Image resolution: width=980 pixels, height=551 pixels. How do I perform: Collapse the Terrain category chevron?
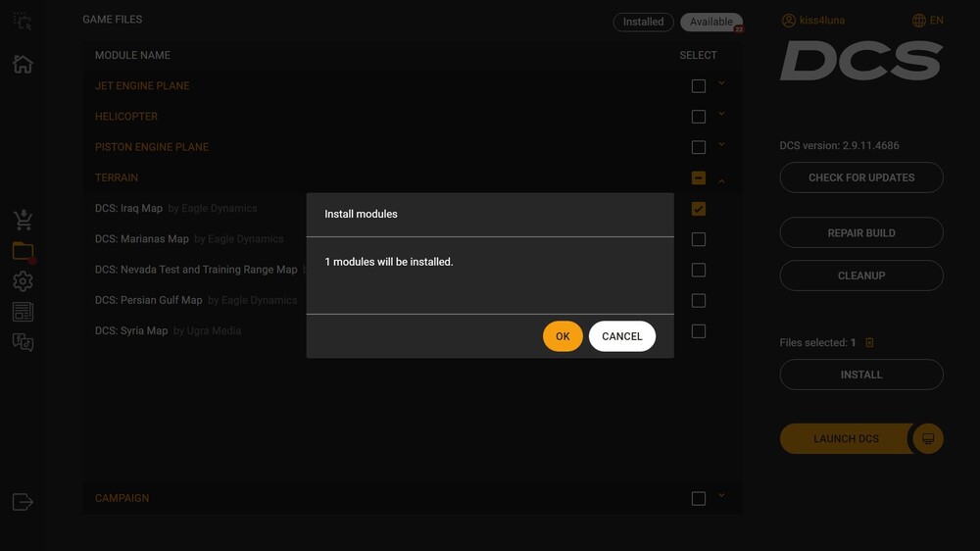[x=721, y=181]
